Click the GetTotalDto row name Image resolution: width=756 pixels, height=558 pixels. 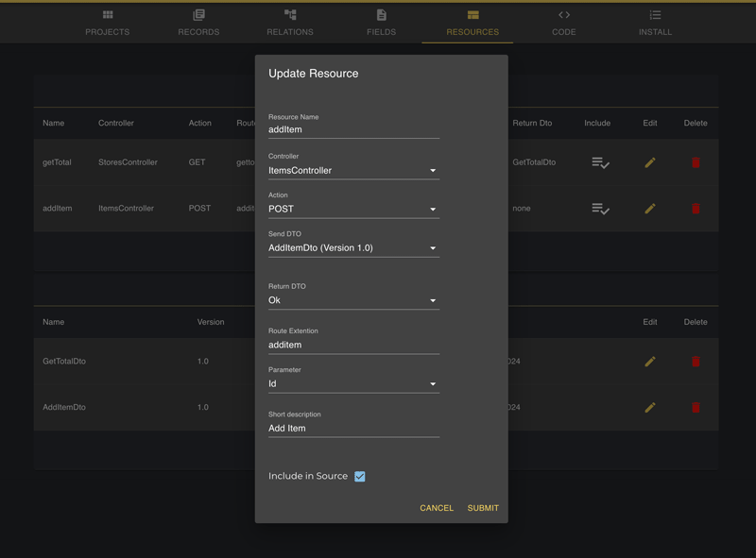[x=64, y=362]
